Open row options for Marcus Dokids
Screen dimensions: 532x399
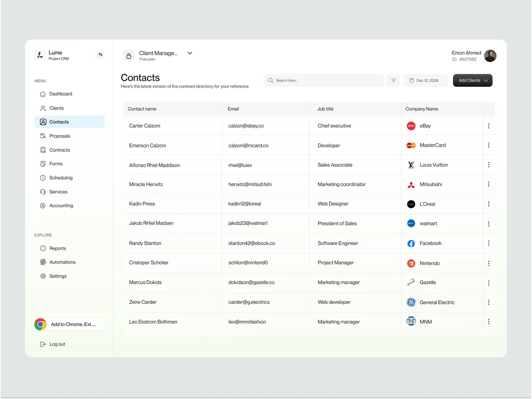coord(488,283)
